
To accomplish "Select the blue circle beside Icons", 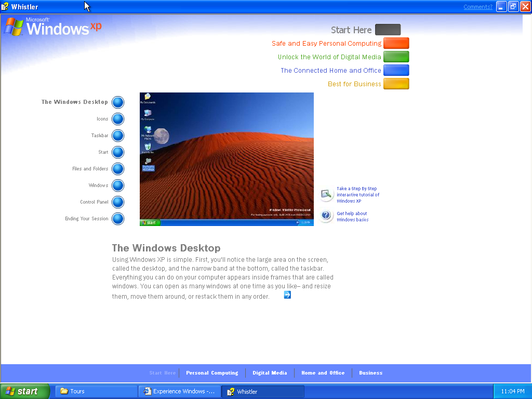I will [x=118, y=119].
